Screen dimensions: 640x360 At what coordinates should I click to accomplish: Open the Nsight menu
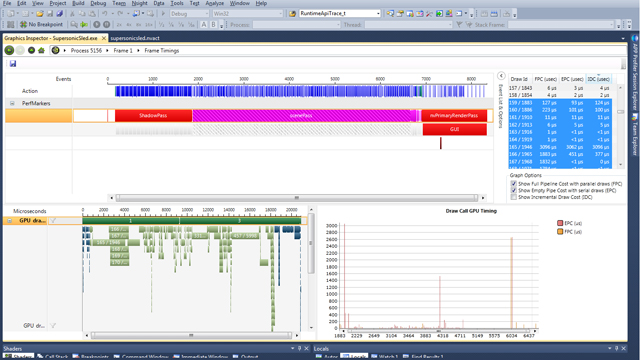click(139, 3)
